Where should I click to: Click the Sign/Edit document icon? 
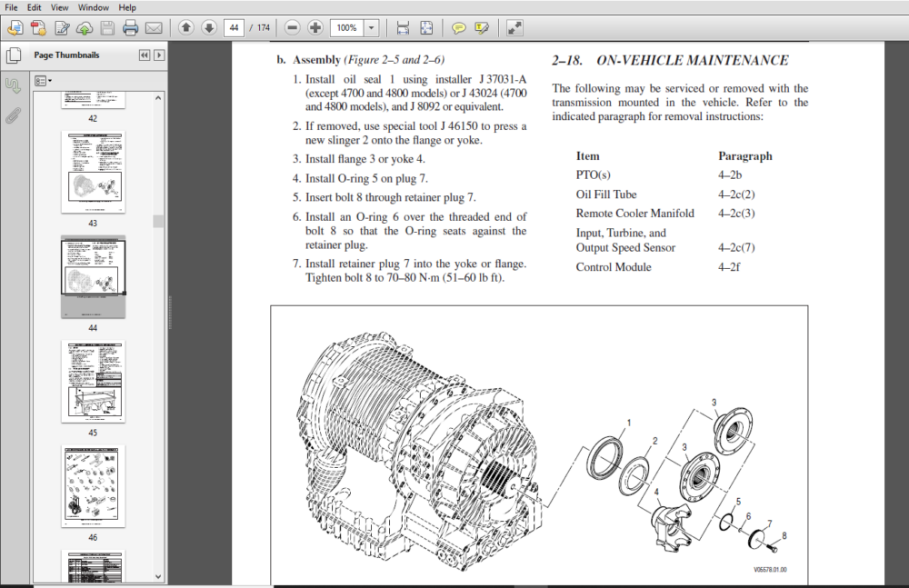[62, 27]
